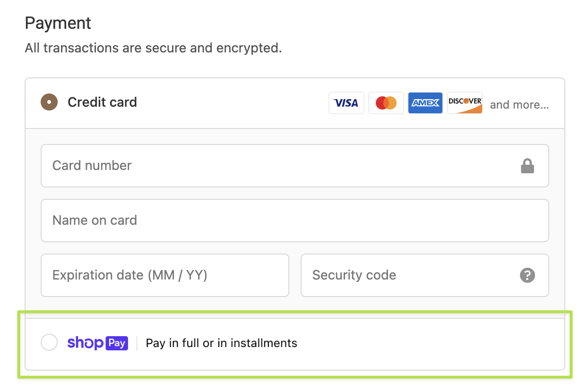Click the "Credit card" option label
This screenshot has height=390, width=588.
[x=102, y=102]
